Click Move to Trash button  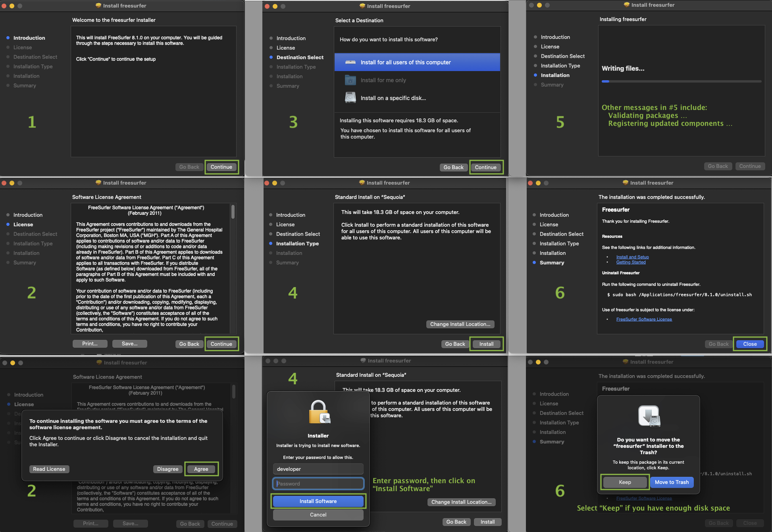point(672,482)
